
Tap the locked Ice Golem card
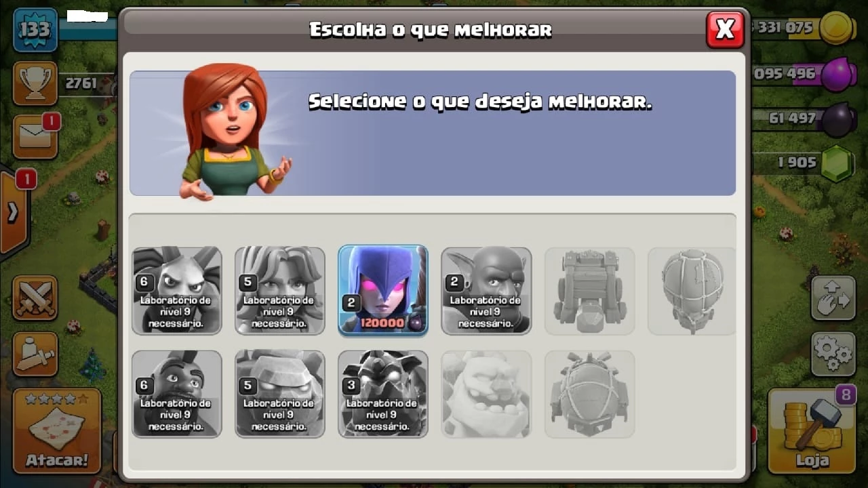click(486, 394)
